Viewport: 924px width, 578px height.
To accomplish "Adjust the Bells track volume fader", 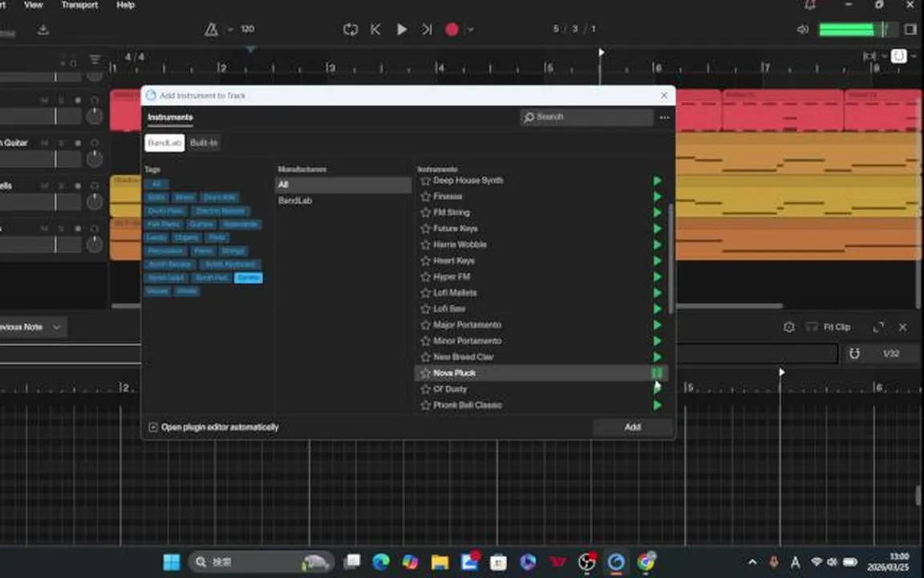I will pyautogui.click(x=55, y=201).
